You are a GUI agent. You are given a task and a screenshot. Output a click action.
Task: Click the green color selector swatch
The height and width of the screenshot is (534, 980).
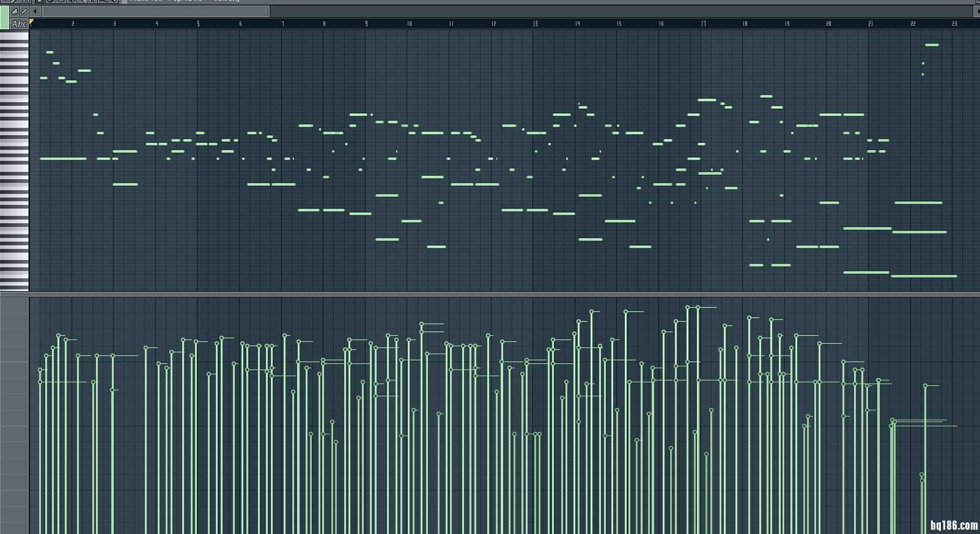coord(4,17)
